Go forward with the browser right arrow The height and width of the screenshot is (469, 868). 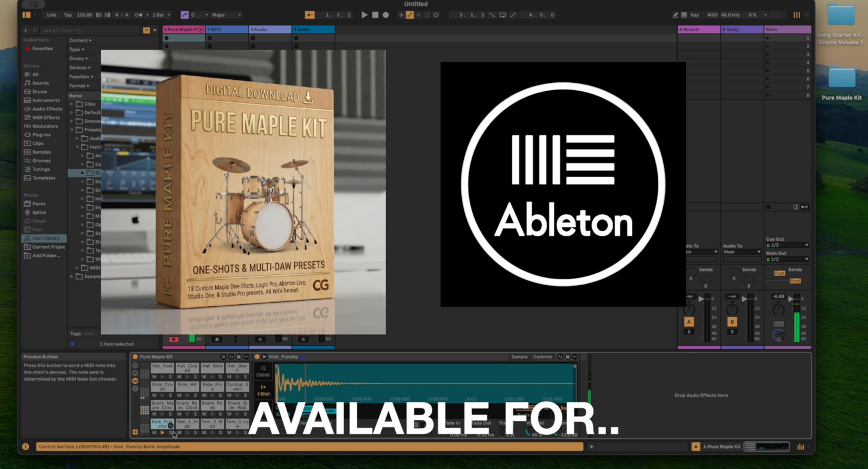coord(34,30)
